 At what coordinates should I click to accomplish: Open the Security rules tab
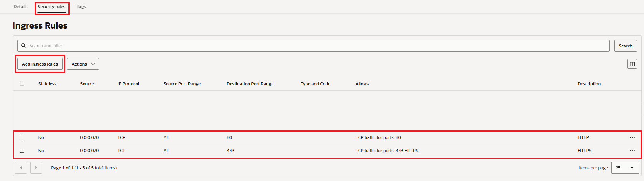coord(51,7)
